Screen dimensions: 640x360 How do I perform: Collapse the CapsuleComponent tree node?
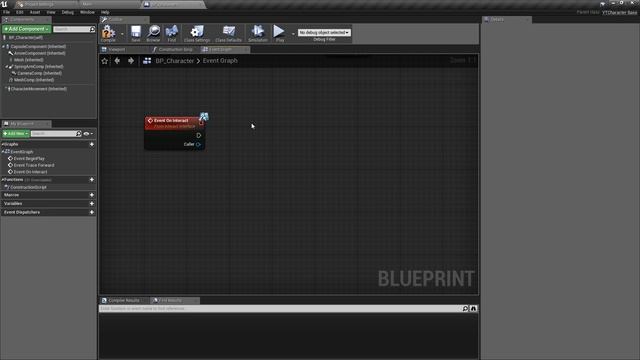(x=4, y=47)
